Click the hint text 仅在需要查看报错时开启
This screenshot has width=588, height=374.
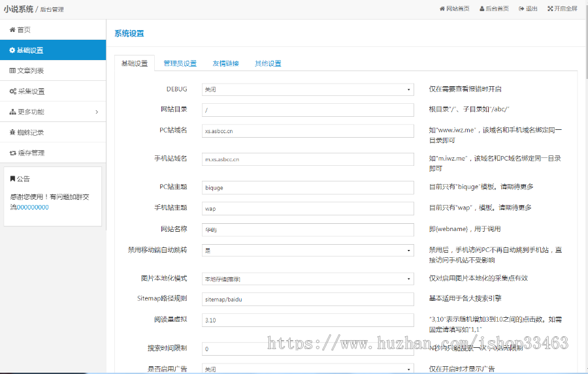pyautogui.click(x=465, y=89)
